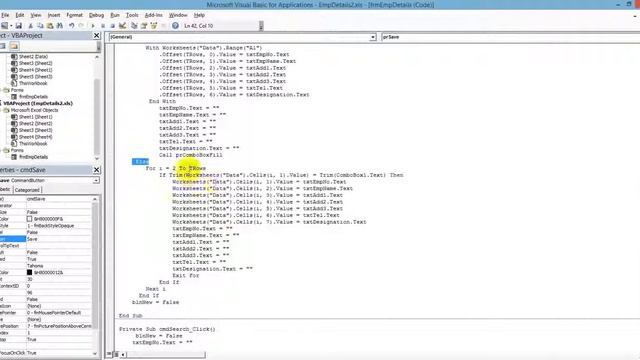Screen dimensions: 640x360
Task: Select the bottom Forms folder in the tree
Action: click(x=17, y=150)
